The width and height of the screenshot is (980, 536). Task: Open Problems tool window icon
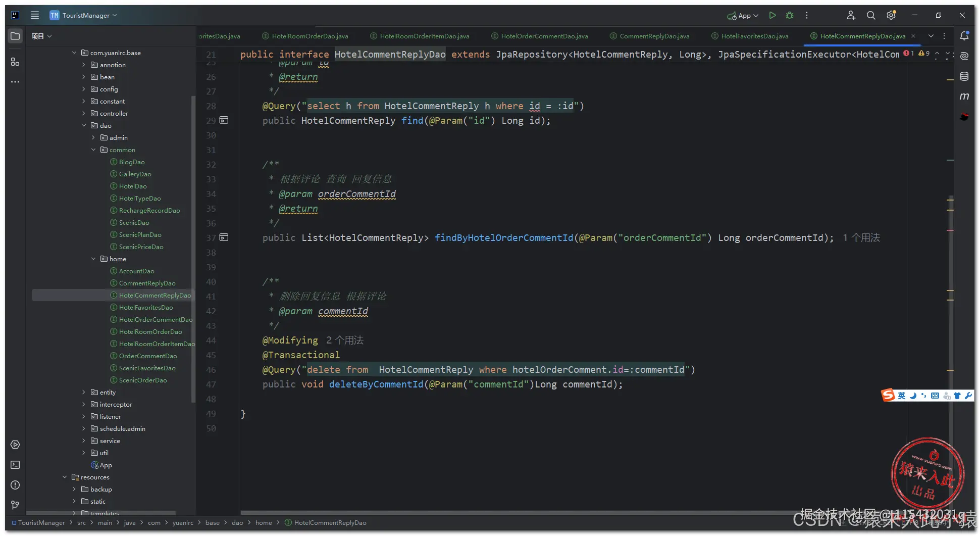[x=15, y=485]
